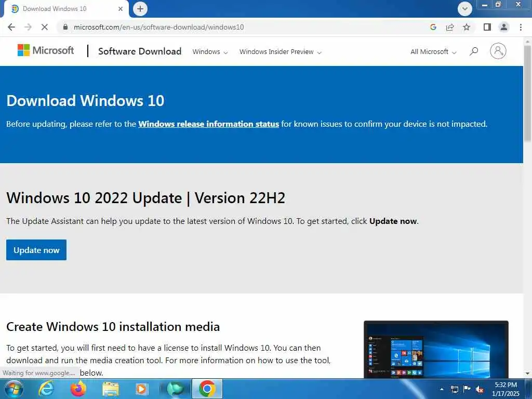The height and width of the screenshot is (399, 532).
Task: Open Windows release information status link
Action: click(x=209, y=124)
